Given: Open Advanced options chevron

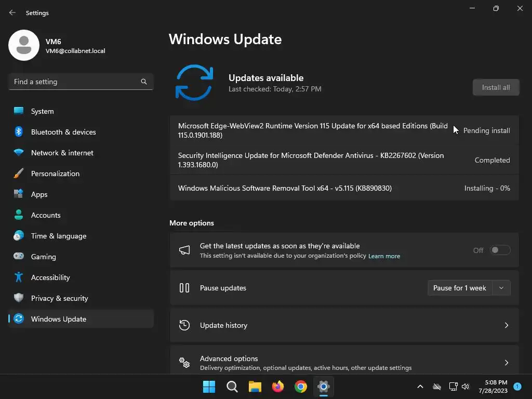Looking at the screenshot, I should click(x=506, y=363).
